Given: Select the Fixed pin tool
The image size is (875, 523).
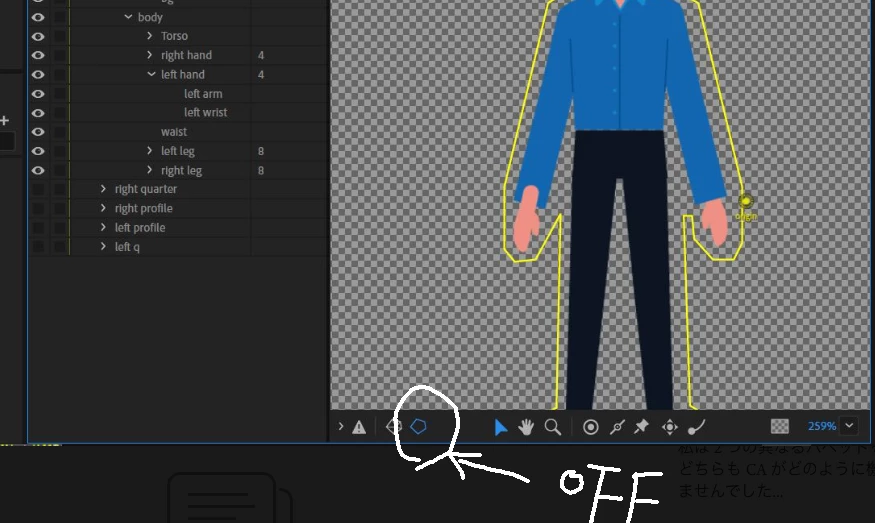Looking at the screenshot, I should (641, 427).
